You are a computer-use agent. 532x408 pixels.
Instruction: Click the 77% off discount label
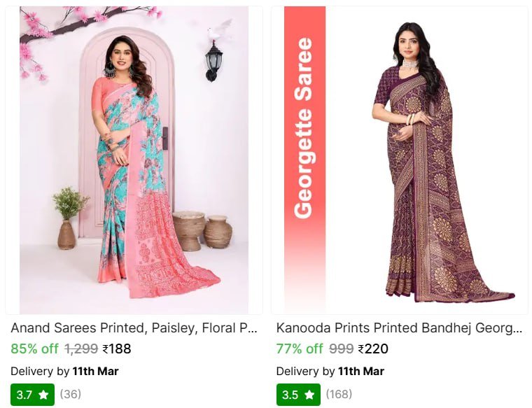300,349
